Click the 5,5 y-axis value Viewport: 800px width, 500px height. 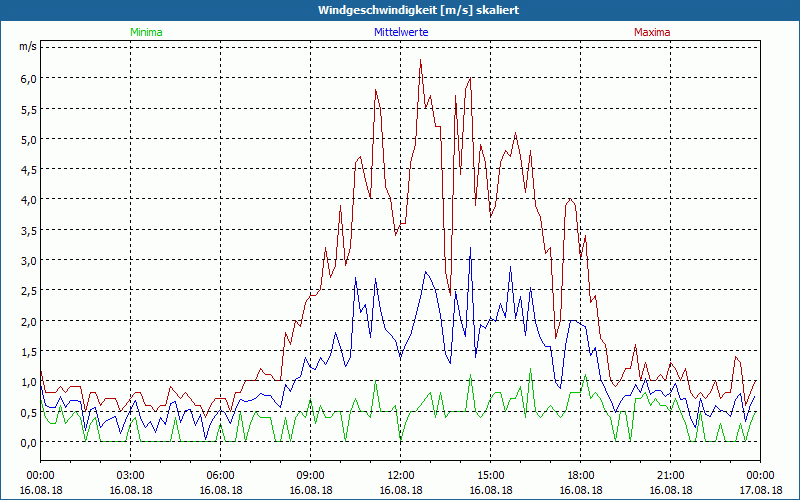29,109
